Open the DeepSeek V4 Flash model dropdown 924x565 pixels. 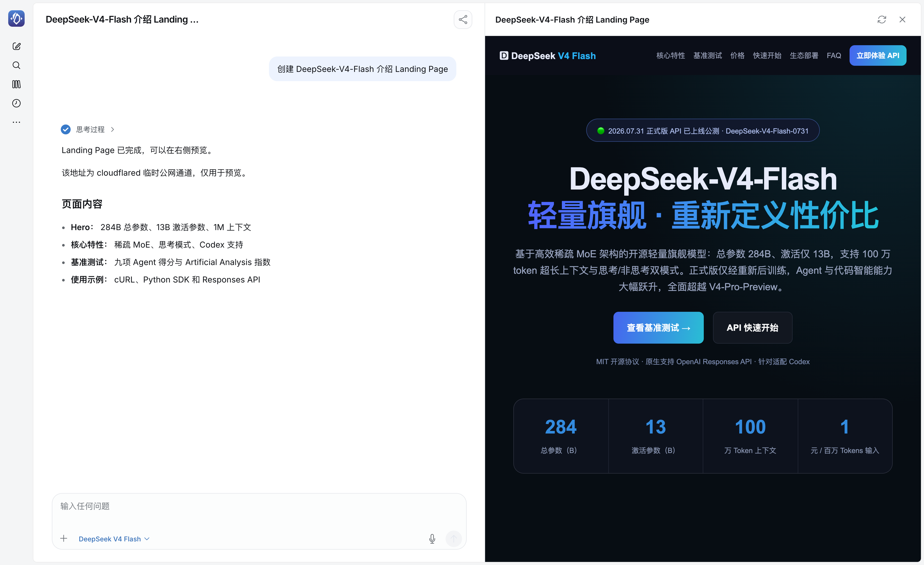tap(114, 539)
